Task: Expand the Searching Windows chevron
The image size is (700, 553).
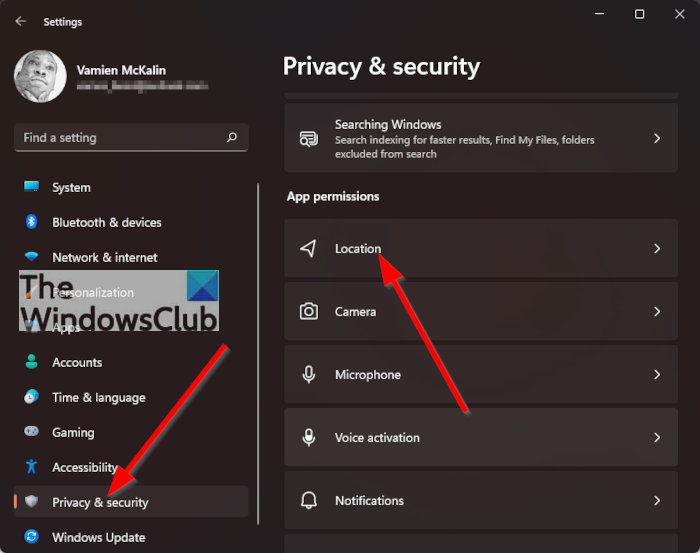Action: (657, 139)
